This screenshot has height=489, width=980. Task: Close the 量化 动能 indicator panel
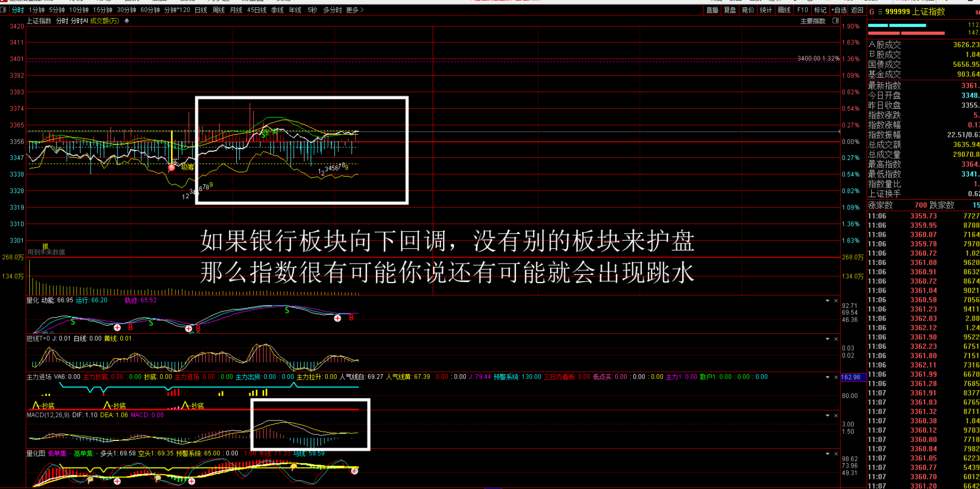(836, 301)
